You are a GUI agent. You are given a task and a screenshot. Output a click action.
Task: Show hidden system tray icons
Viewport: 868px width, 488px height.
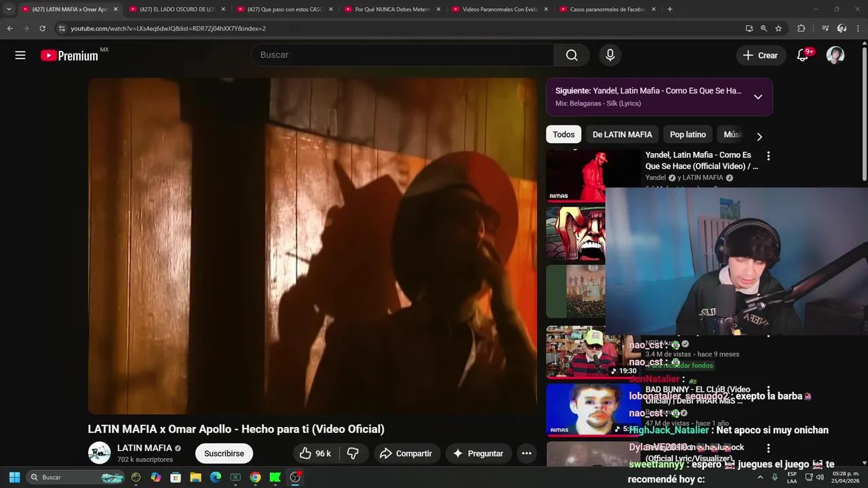(760, 477)
